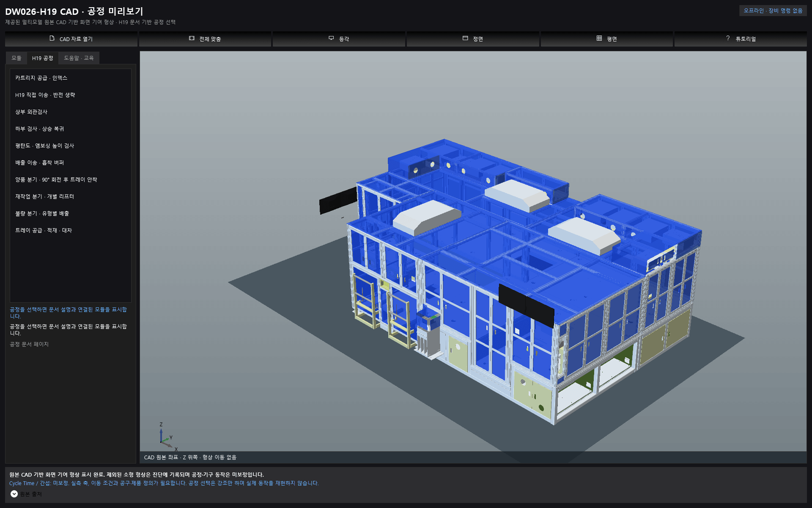Click the 등각 isometric view icon
The image size is (812, 508).
click(x=331, y=39)
